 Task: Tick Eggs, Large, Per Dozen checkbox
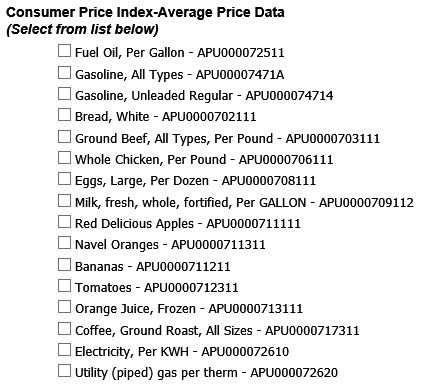[64, 179]
